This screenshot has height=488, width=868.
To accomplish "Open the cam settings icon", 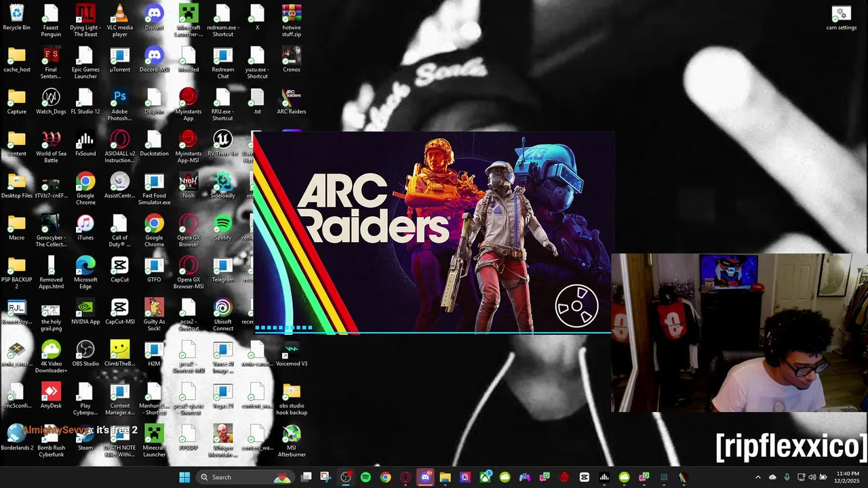I will pos(841,18).
